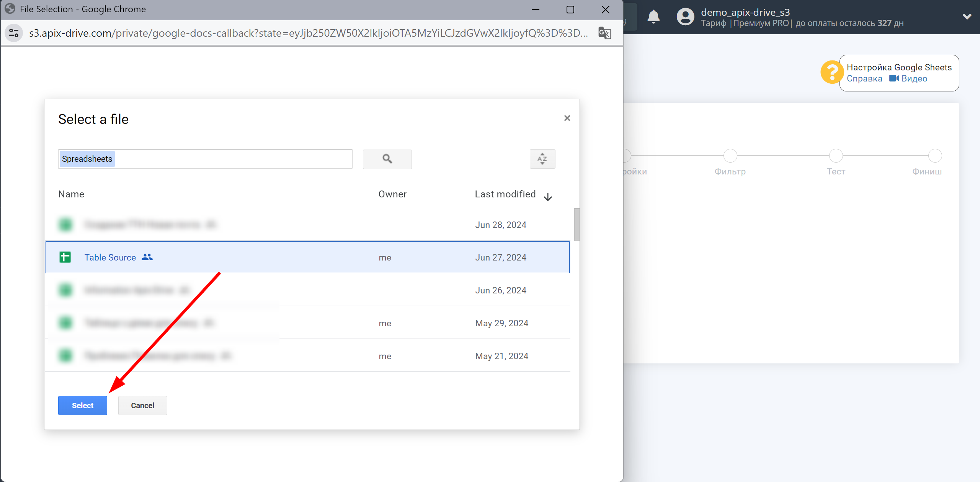
Task: Click the Google Sheets file icon for Table Source
Action: click(65, 257)
